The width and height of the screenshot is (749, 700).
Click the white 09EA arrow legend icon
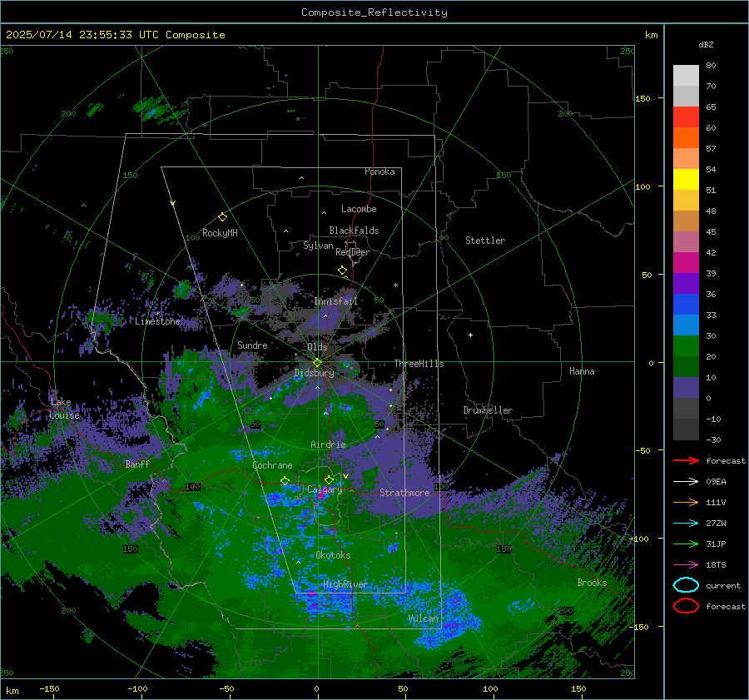686,481
